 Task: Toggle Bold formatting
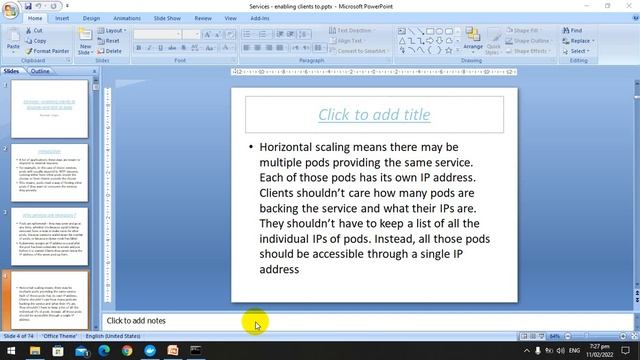(x=139, y=48)
